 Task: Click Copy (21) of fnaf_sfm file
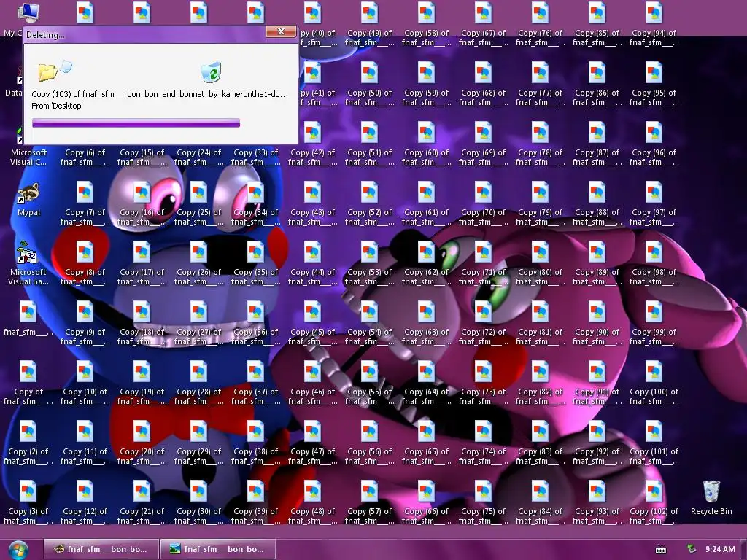(x=142, y=502)
